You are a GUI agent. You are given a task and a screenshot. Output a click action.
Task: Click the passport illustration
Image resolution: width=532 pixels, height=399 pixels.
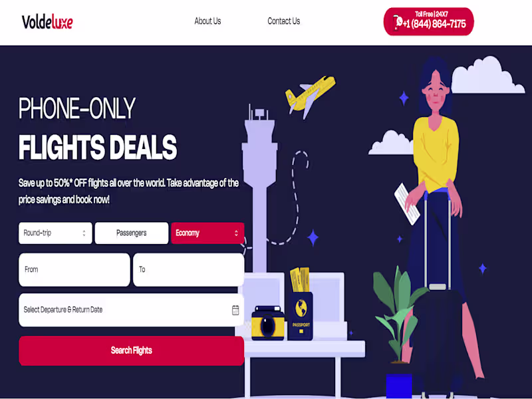[301, 315]
